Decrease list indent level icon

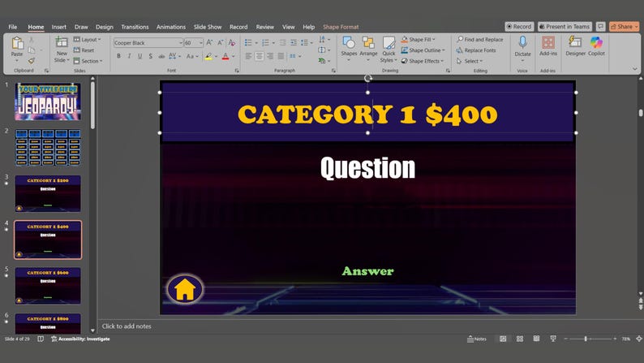pos(282,43)
